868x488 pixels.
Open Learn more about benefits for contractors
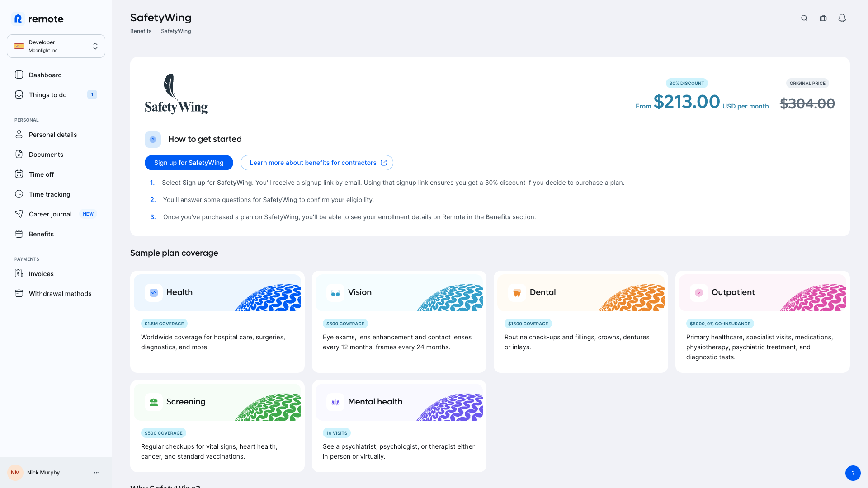coord(316,163)
